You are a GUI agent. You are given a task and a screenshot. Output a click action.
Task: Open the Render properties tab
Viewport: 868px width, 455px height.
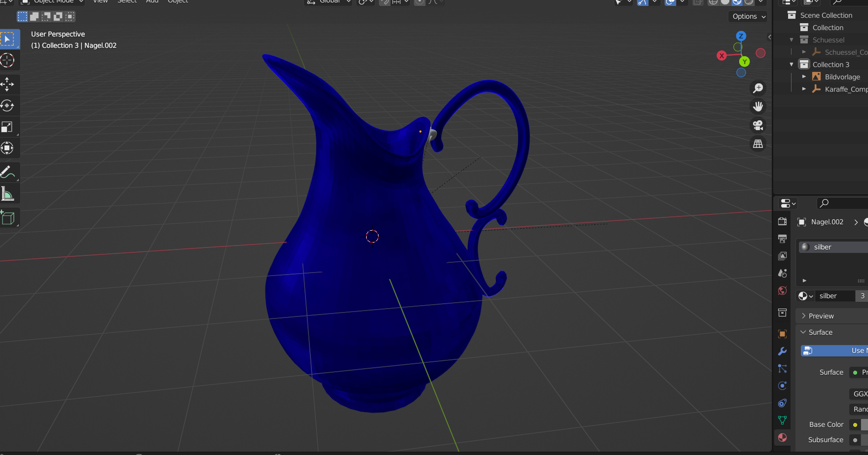782,222
